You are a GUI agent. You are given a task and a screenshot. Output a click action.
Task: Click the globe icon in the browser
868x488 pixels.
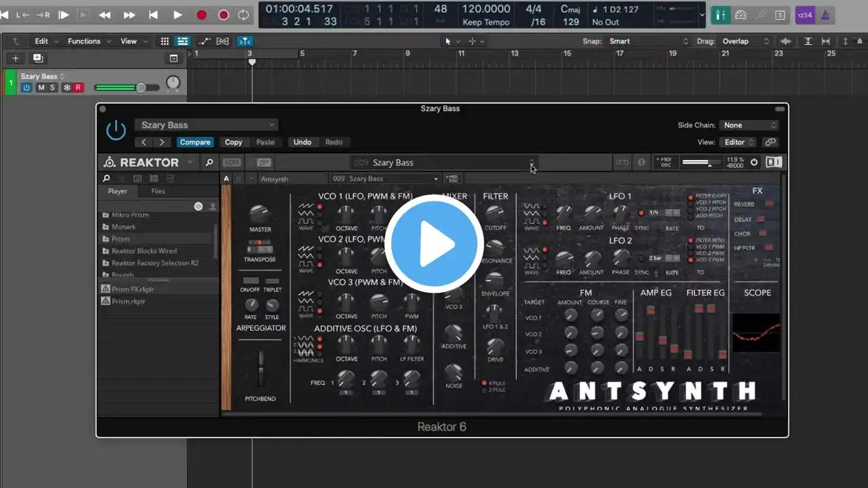tap(199, 206)
